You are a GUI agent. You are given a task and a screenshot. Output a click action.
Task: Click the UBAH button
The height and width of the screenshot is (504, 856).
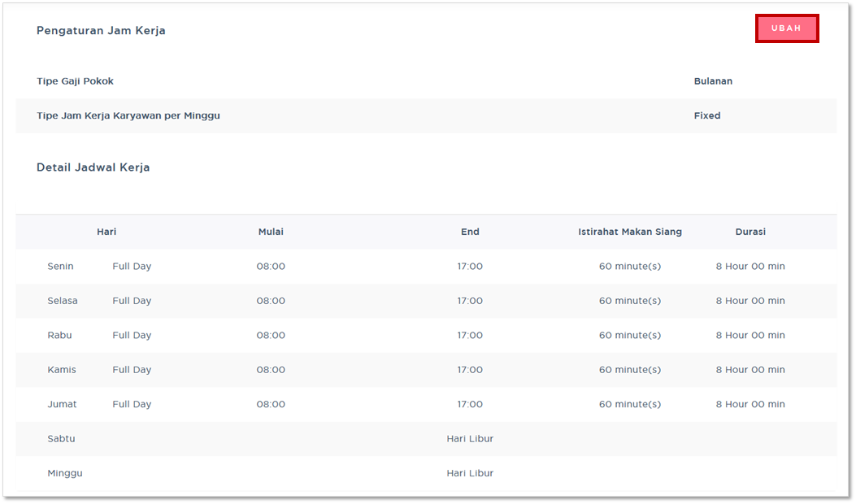(x=787, y=28)
